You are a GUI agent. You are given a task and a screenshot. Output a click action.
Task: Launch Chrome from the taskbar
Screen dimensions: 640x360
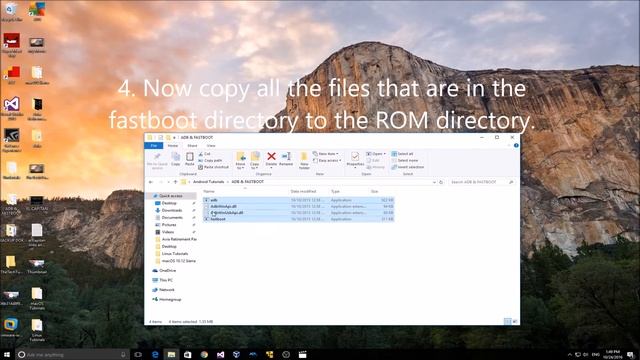[x=204, y=355]
